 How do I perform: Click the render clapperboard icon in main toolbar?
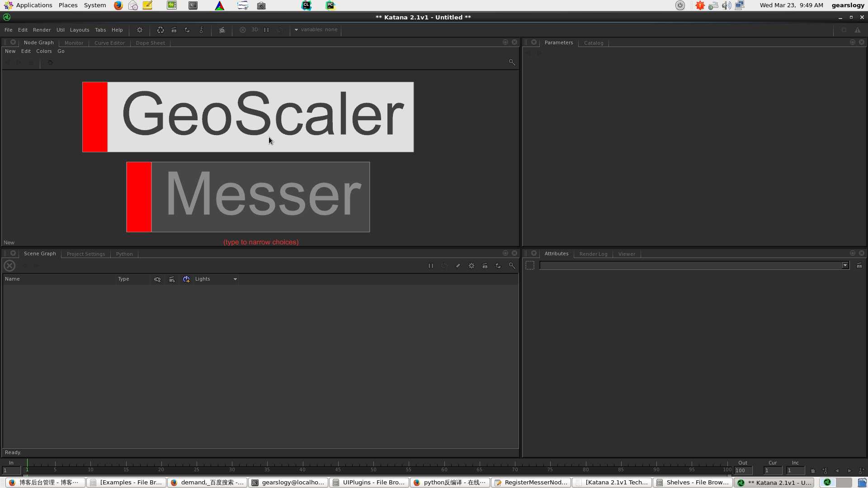174,30
